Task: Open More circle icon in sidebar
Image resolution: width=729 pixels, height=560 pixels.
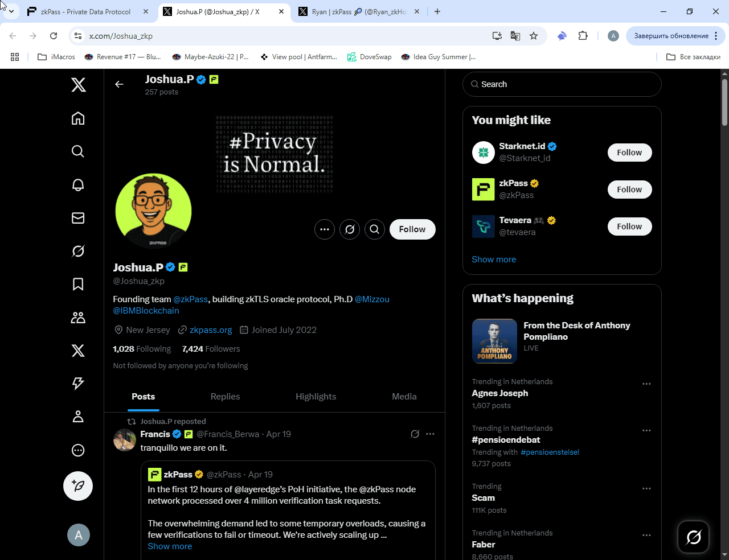Action: click(x=78, y=450)
